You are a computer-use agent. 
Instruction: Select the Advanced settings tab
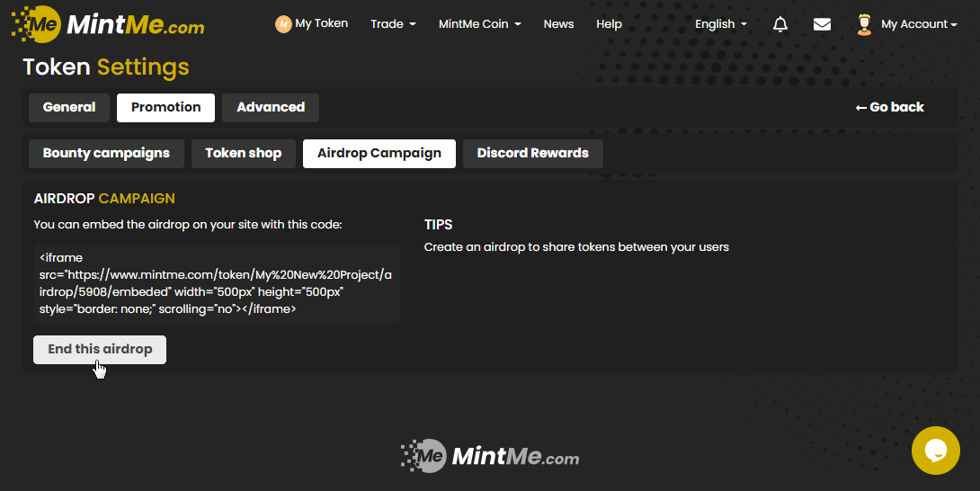(x=271, y=107)
